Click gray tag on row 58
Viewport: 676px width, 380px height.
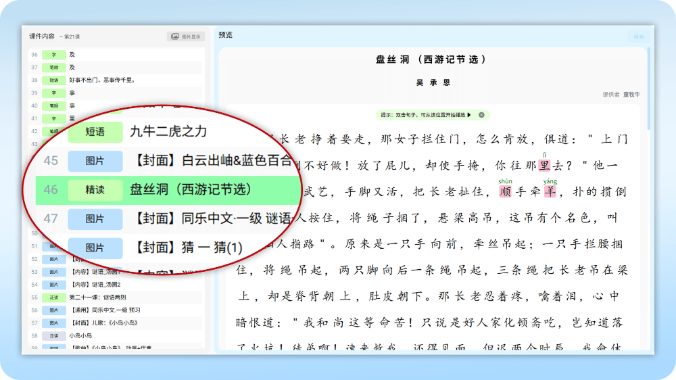coord(54,336)
